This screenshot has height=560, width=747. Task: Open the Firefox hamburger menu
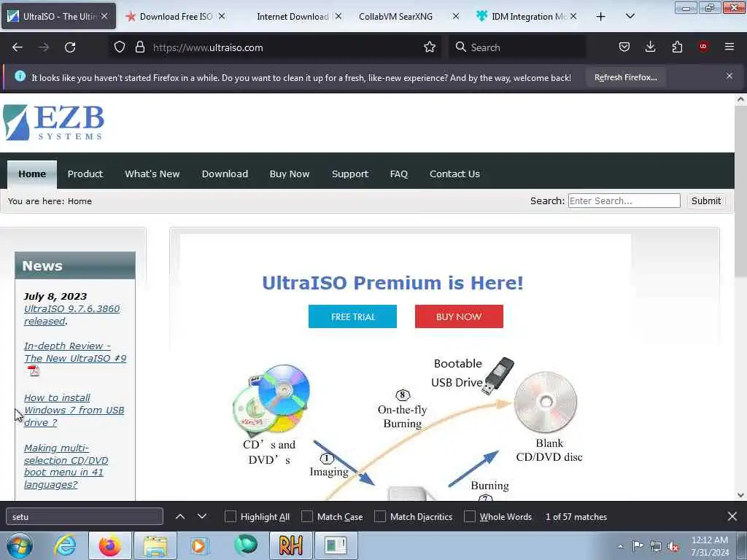729,47
